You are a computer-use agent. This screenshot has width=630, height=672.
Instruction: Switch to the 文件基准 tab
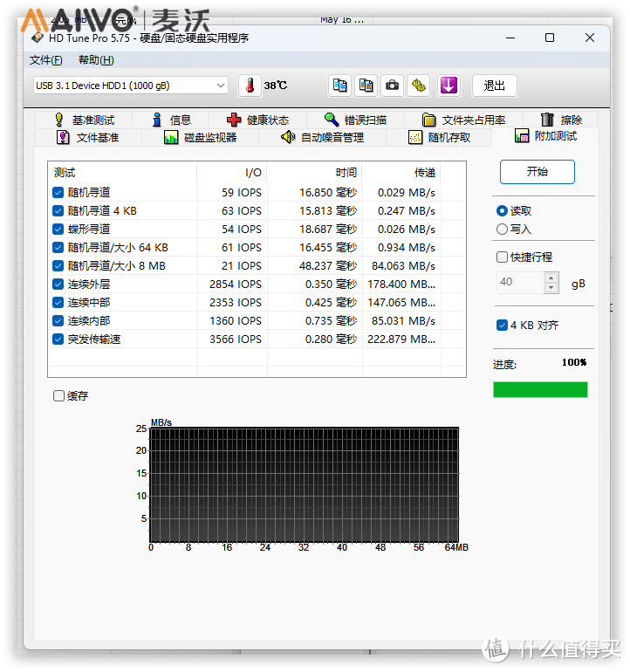[87, 138]
